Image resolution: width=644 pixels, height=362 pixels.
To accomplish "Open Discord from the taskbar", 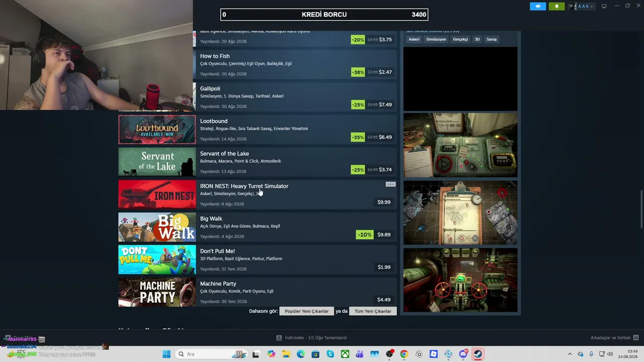I will click(x=463, y=354).
